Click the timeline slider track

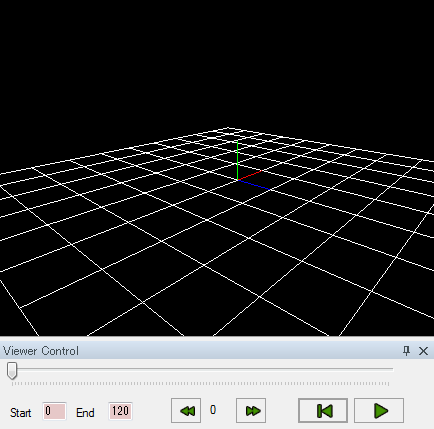click(x=203, y=369)
